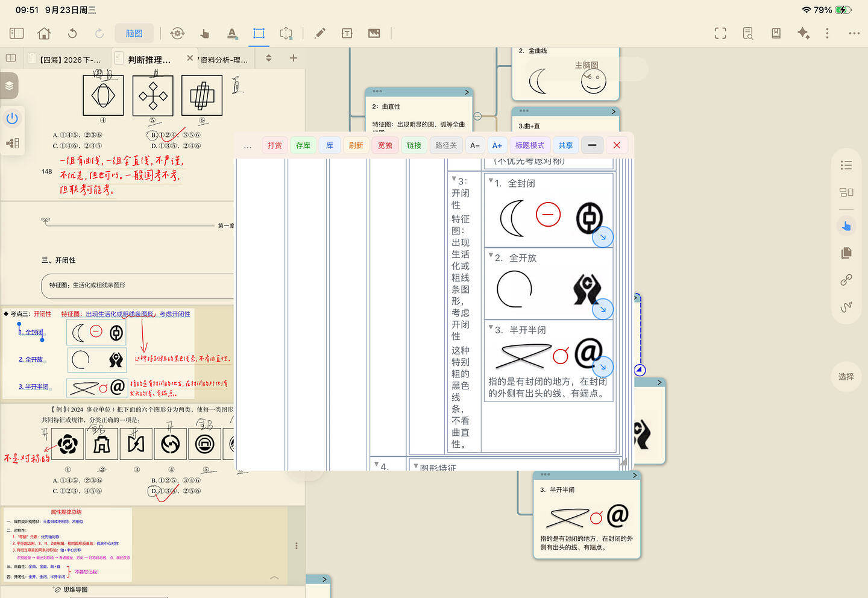Screen dimensions: 868x598
Task: Add a new document tab with plus
Action: click(x=294, y=58)
